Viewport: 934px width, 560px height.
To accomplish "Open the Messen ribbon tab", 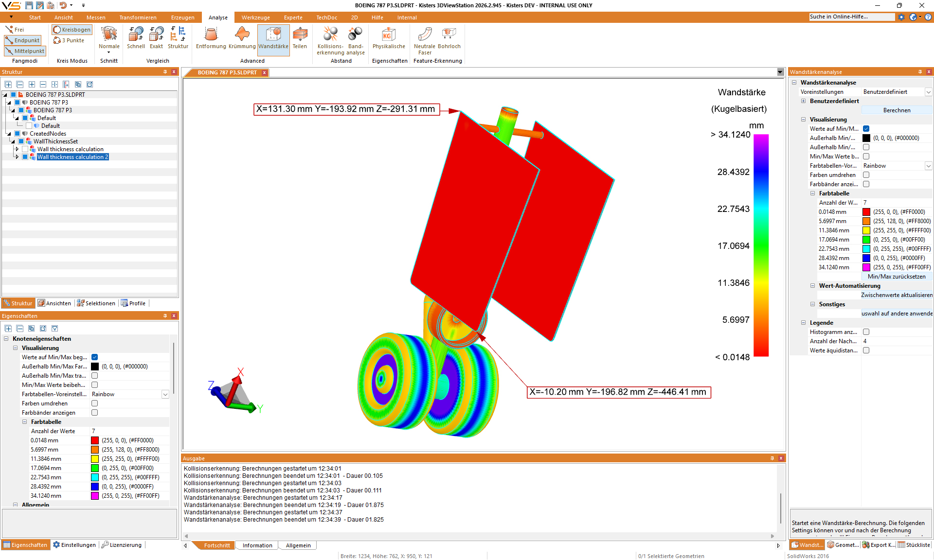I will point(96,17).
